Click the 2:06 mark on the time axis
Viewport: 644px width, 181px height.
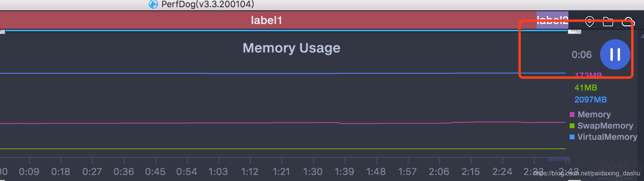(439, 172)
